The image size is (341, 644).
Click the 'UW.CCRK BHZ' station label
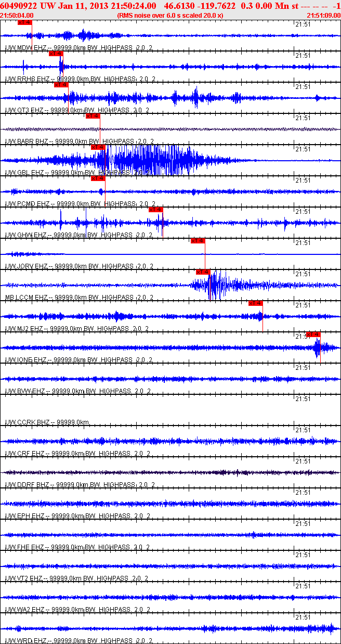tap(27, 422)
